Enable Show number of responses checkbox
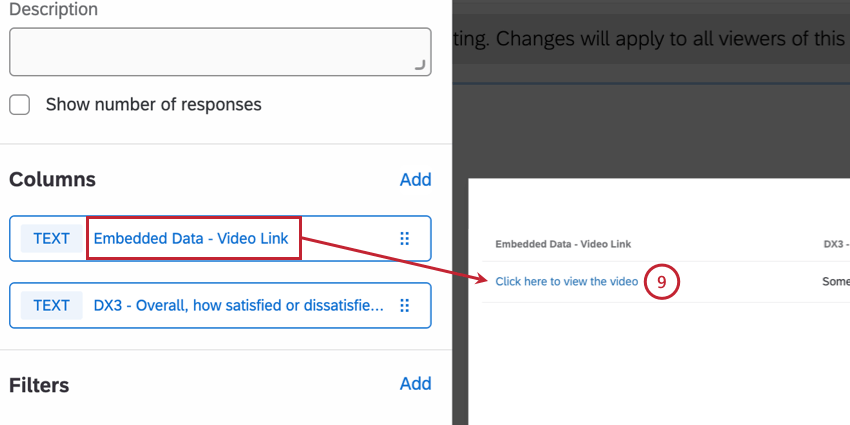The image size is (850, 425). click(x=20, y=104)
